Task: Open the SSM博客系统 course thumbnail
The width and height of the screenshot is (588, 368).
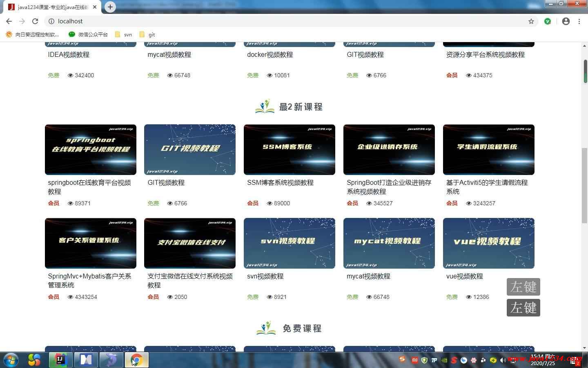Action: point(290,150)
